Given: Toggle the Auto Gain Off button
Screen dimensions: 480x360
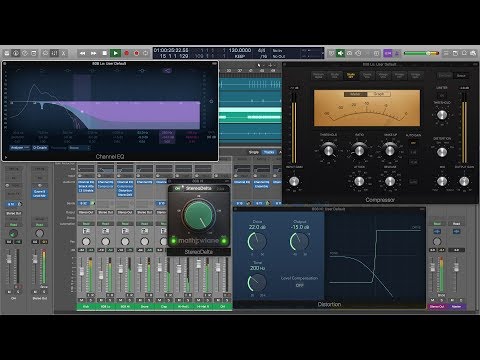Looking at the screenshot, I should (413, 143).
